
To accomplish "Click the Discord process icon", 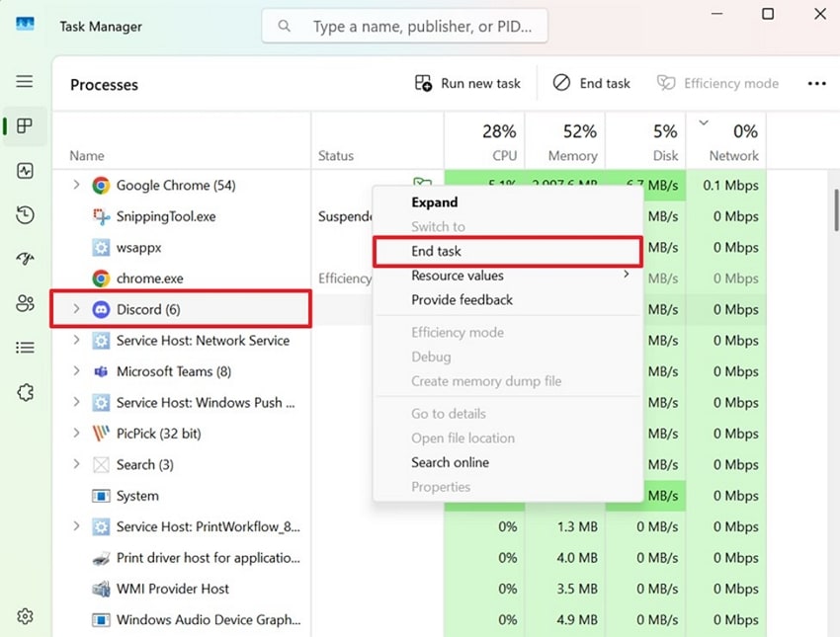I will coord(101,309).
